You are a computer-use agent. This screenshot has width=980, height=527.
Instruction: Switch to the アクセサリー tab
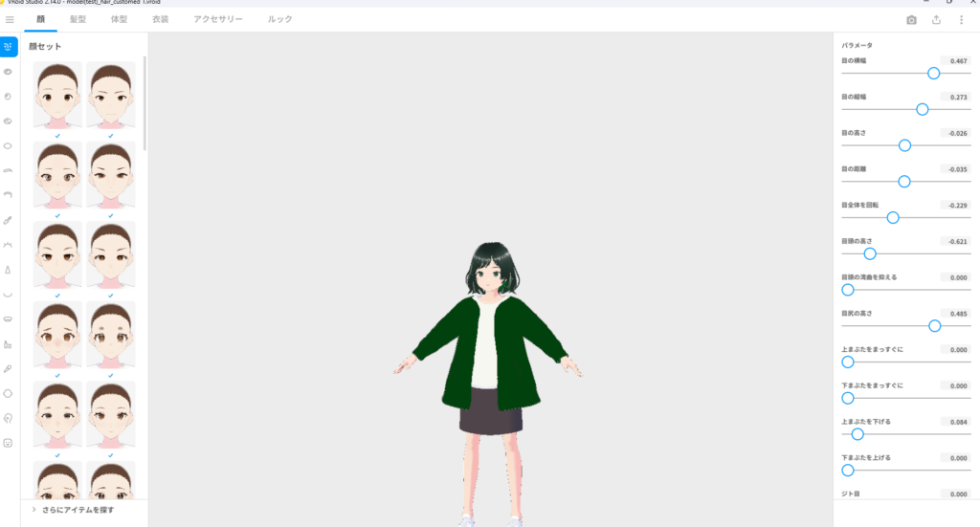coord(218,19)
